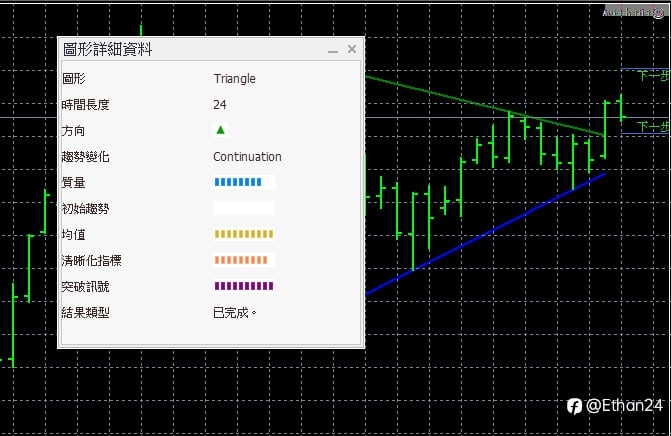Click the 趨勢變化 label
Screen dimensions: 671x436
click(x=86, y=157)
